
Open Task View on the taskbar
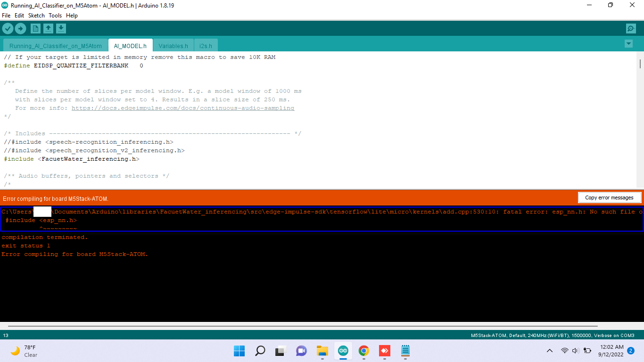[x=281, y=351]
